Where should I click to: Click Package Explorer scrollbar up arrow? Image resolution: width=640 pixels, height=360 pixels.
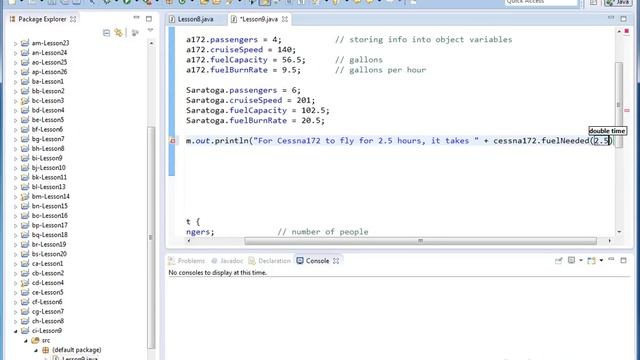(x=151, y=43)
